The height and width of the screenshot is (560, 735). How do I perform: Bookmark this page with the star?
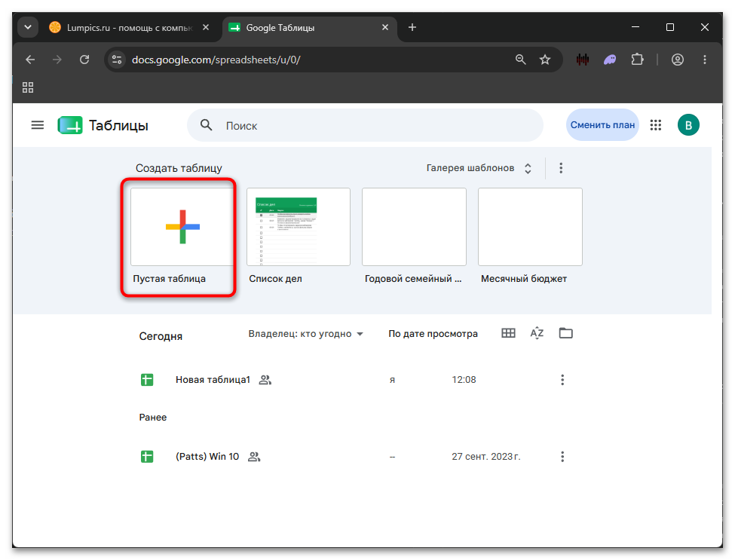[x=545, y=60]
